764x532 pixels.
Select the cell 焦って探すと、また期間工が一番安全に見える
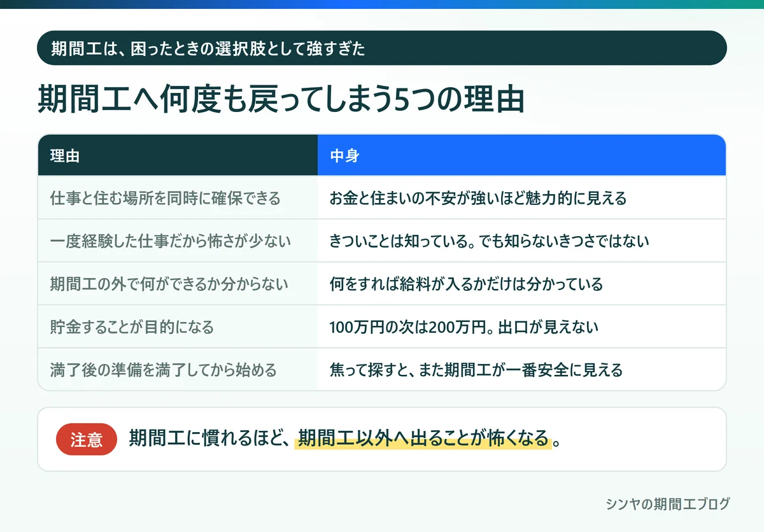click(521, 370)
